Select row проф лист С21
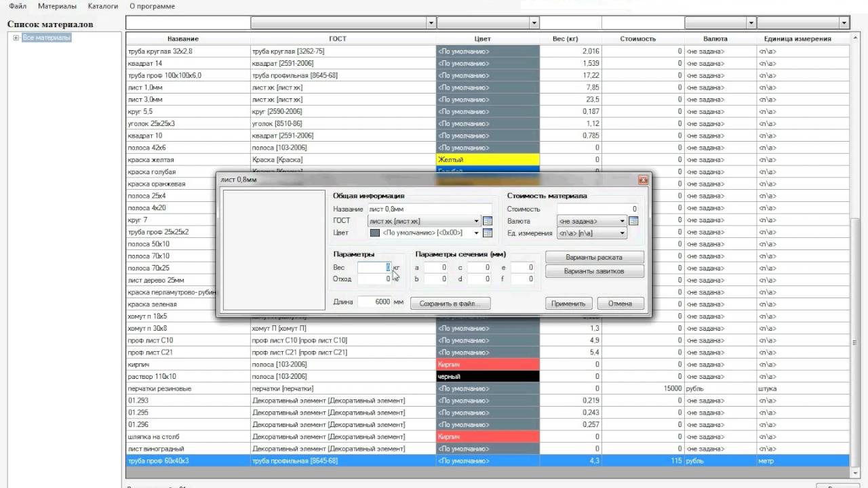 tap(488, 352)
